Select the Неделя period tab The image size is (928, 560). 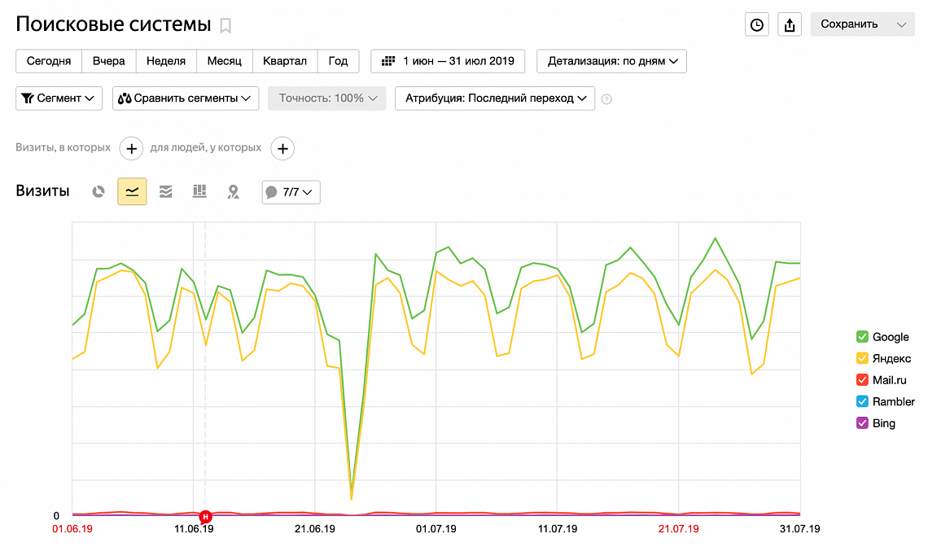pyautogui.click(x=166, y=61)
